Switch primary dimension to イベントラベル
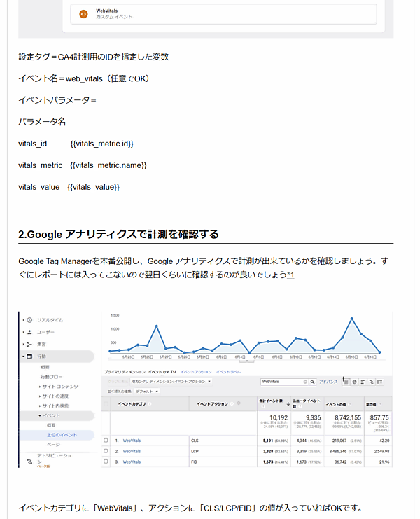 coord(228,372)
